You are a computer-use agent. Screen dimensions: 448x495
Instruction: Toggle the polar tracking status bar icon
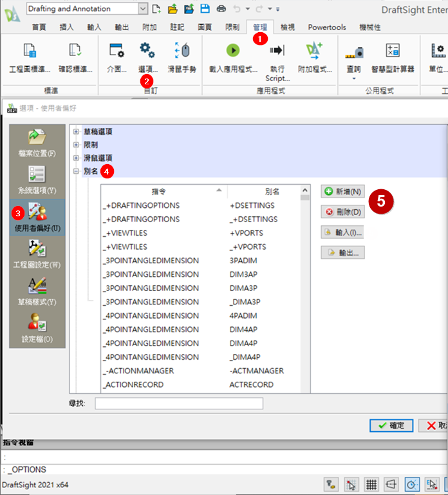click(x=412, y=484)
